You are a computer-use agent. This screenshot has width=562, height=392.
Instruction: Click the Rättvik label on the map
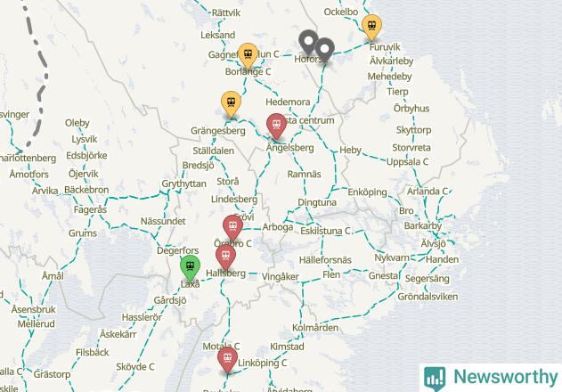226,12
